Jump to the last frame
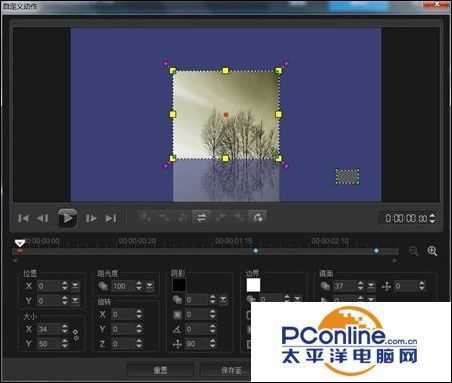This screenshot has height=383, width=452. click(x=111, y=218)
